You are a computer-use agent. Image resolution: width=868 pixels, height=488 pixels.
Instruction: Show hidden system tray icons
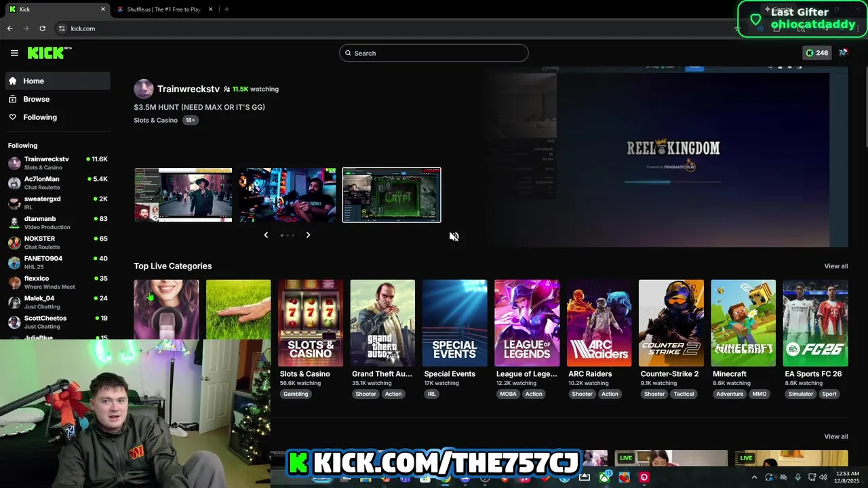pyautogui.click(x=754, y=477)
